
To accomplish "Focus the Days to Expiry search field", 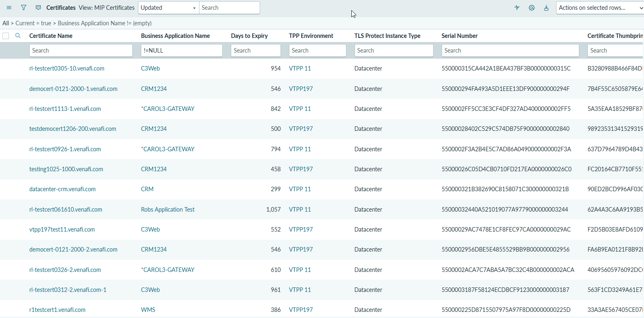I will tap(256, 51).
